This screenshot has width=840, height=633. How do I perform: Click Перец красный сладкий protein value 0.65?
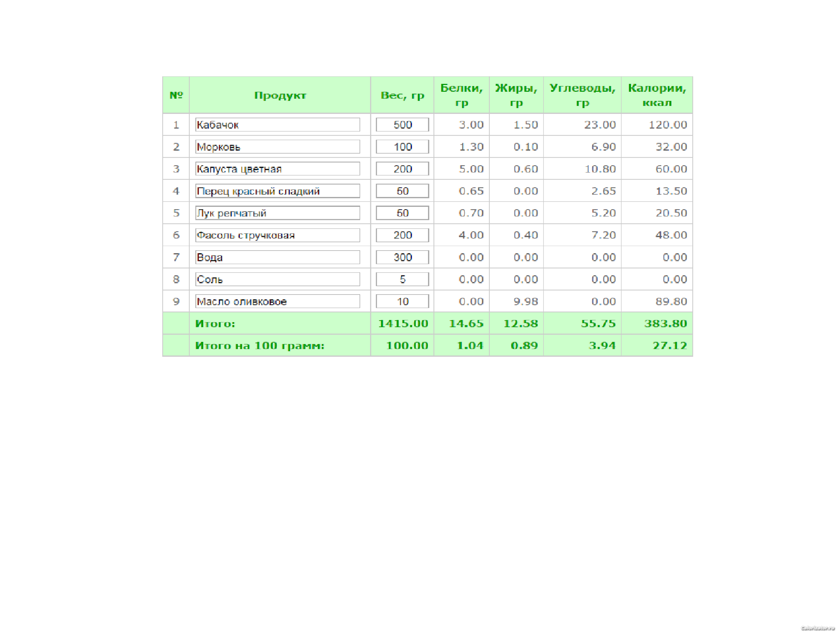(x=471, y=191)
